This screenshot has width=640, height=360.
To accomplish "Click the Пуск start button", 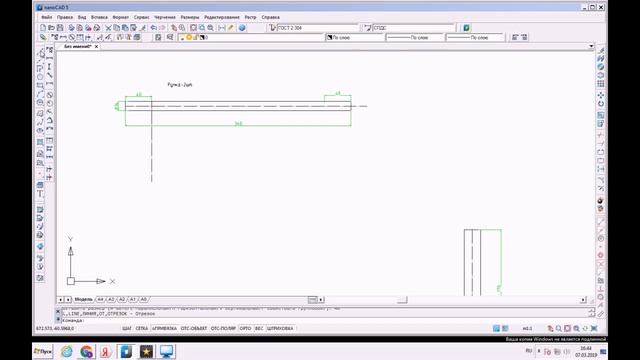I will [43, 351].
